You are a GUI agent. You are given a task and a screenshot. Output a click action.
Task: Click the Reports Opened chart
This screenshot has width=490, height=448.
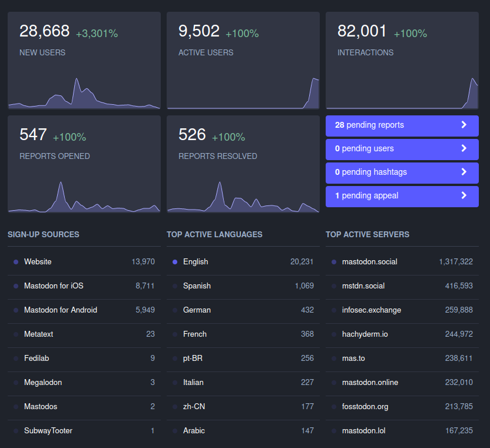pos(84,197)
